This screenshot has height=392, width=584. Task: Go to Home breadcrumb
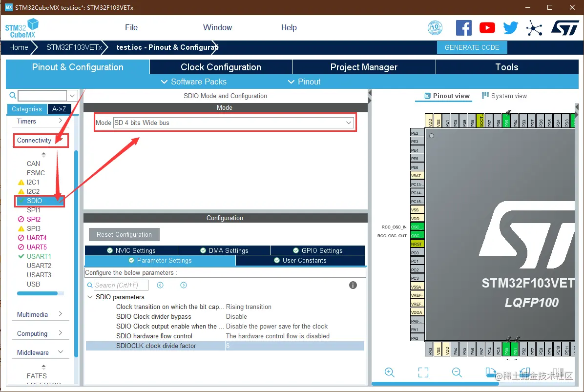point(19,47)
